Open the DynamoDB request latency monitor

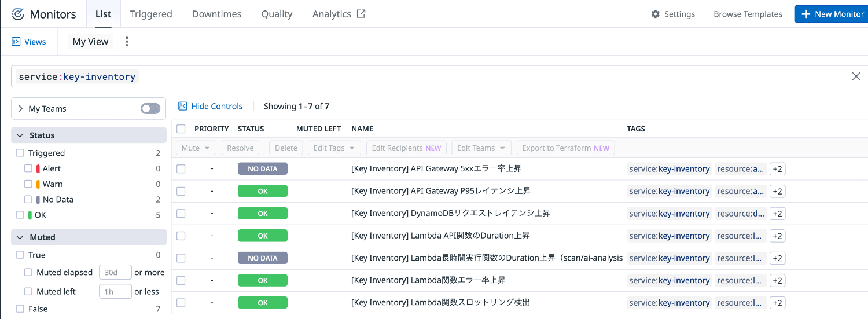[x=450, y=213]
